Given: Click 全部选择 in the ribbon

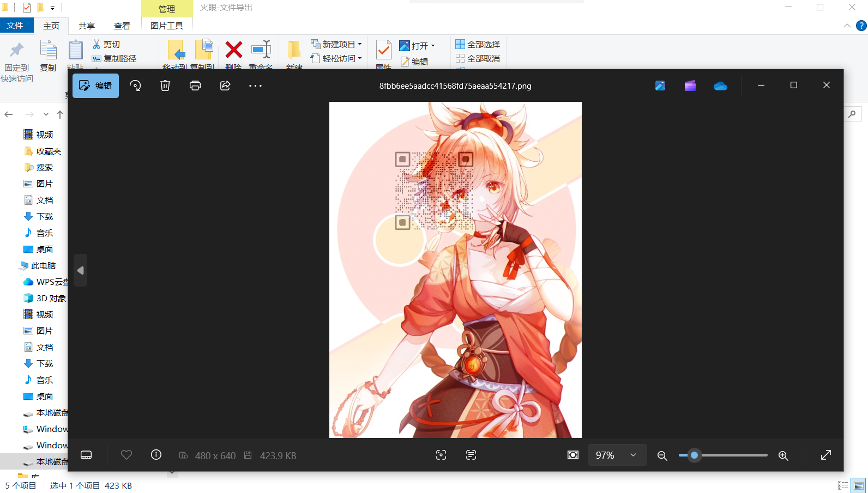Looking at the screenshot, I should [x=478, y=44].
